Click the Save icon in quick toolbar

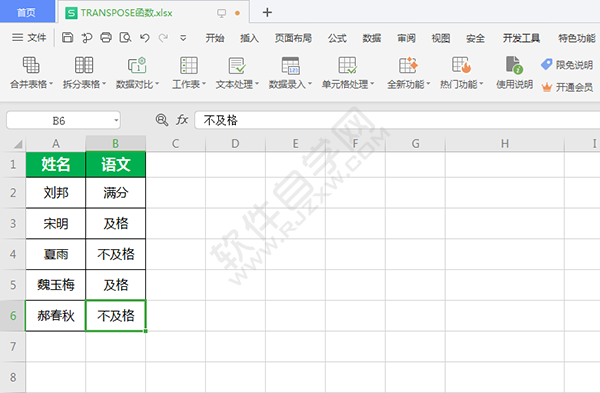tap(67, 38)
